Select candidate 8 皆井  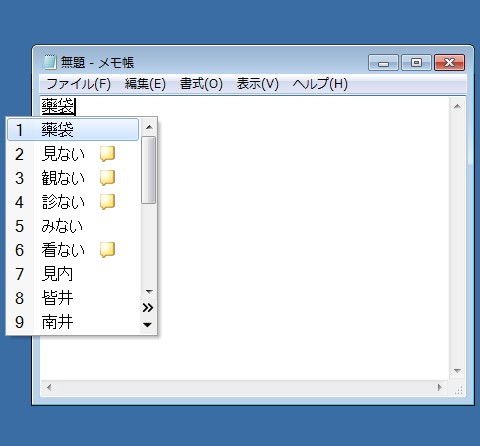point(73,298)
